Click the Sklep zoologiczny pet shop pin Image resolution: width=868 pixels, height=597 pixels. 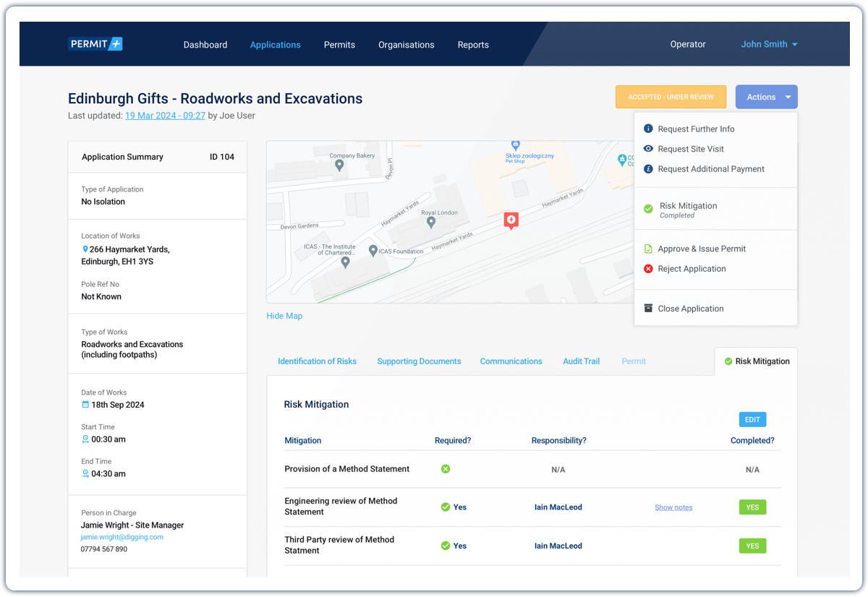point(516,145)
